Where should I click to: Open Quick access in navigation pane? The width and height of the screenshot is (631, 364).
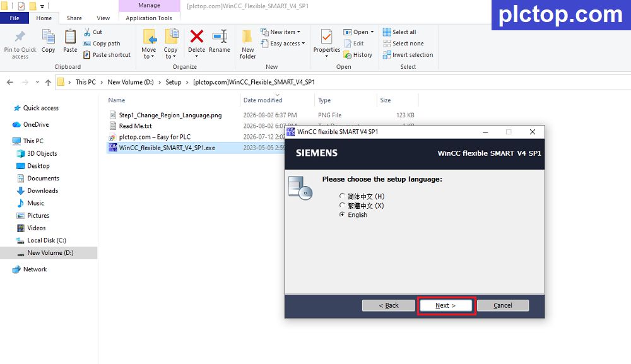click(x=36, y=108)
